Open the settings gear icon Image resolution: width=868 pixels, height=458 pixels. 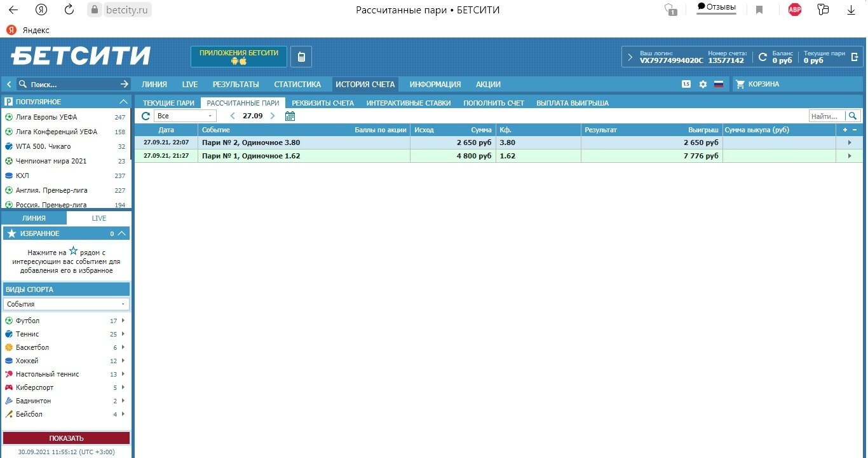tap(703, 84)
